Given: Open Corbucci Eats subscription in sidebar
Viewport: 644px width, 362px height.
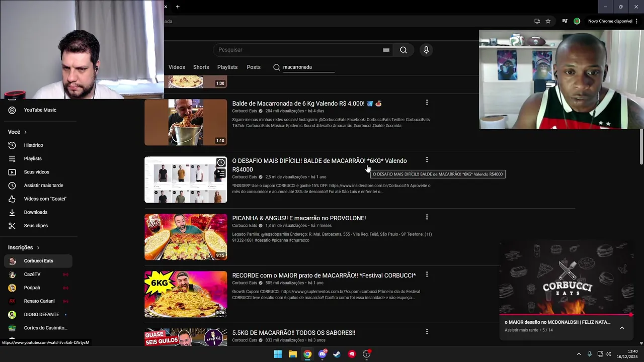Looking at the screenshot, I should click(x=38, y=261).
